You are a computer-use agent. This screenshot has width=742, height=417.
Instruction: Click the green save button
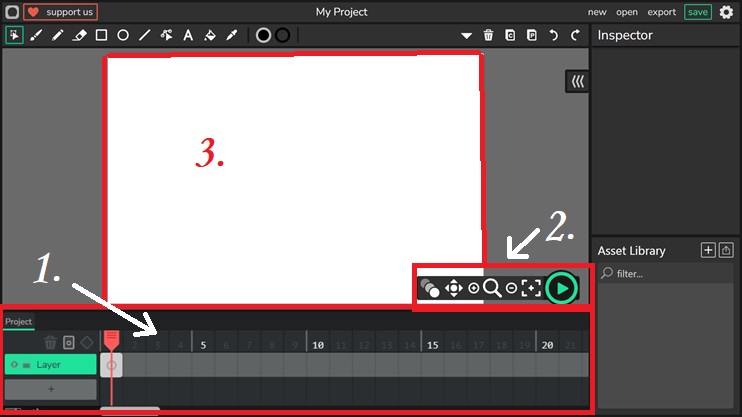click(697, 12)
